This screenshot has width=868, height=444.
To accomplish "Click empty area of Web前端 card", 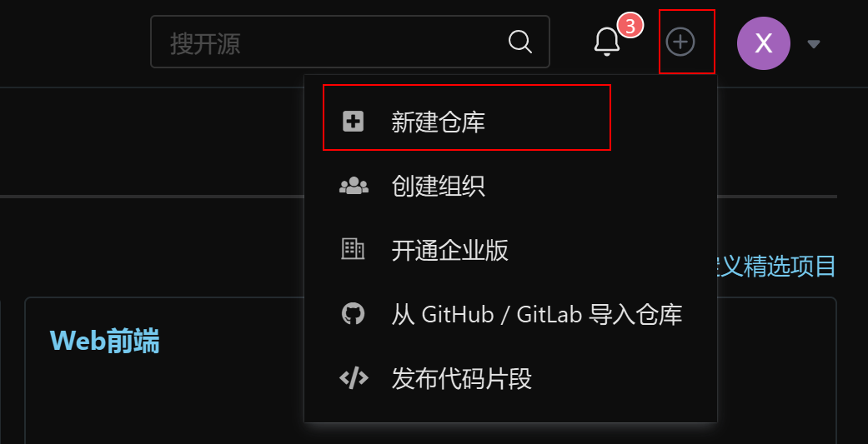I will 166,398.
